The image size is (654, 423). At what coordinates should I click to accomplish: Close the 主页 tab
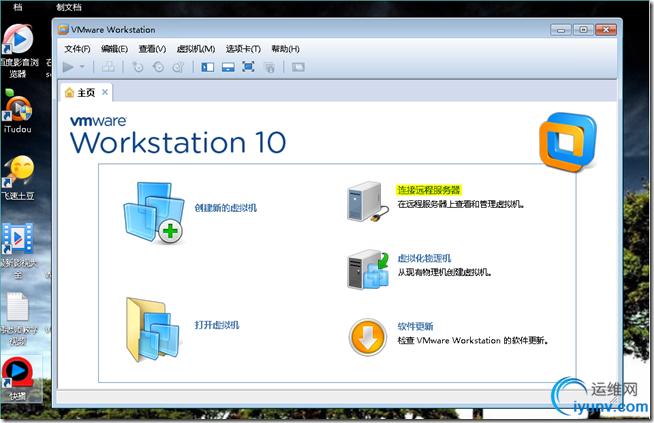click(x=105, y=92)
